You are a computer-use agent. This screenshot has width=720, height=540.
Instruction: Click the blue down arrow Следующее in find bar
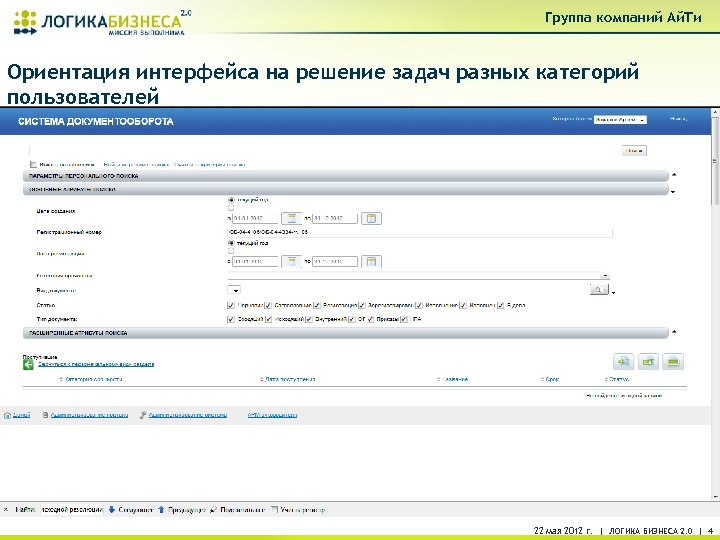pos(112,510)
